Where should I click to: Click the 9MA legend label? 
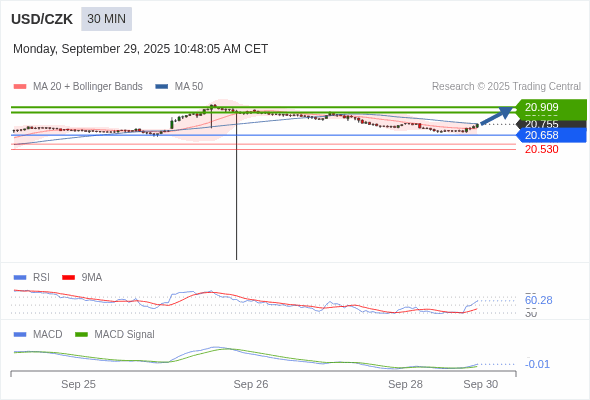[x=92, y=278]
